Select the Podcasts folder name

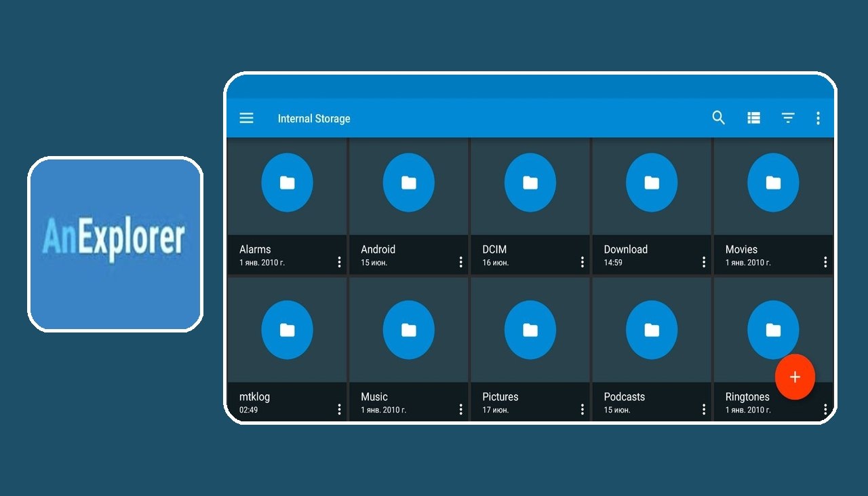click(624, 397)
